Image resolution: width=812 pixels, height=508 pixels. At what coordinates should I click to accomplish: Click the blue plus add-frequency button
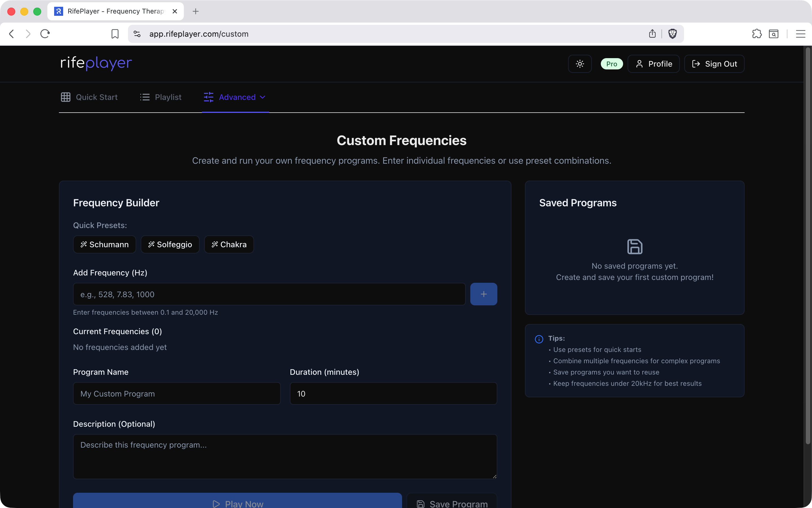484,294
